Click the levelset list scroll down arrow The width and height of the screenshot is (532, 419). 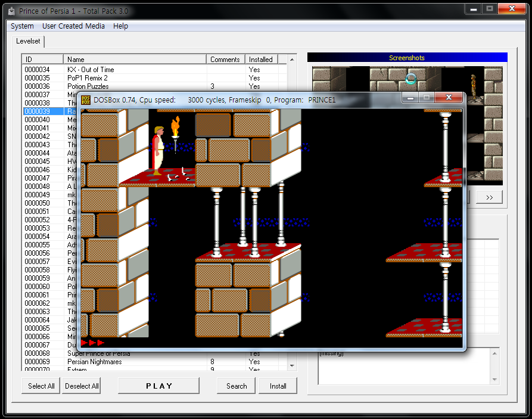[x=292, y=366]
